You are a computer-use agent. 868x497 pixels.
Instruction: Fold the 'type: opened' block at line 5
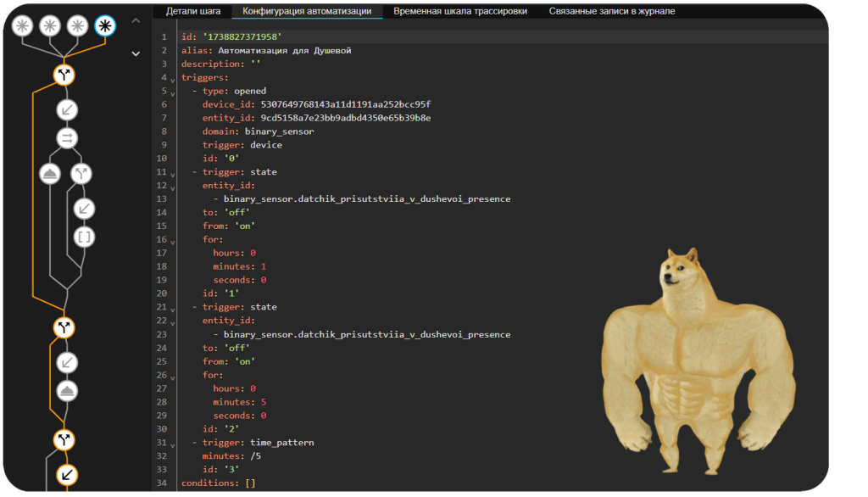click(x=173, y=93)
